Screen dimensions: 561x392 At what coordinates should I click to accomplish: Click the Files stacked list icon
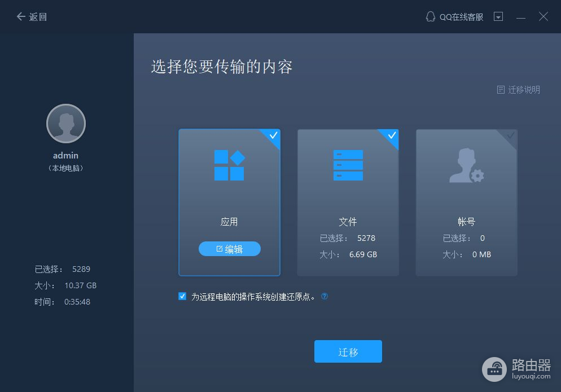point(348,165)
